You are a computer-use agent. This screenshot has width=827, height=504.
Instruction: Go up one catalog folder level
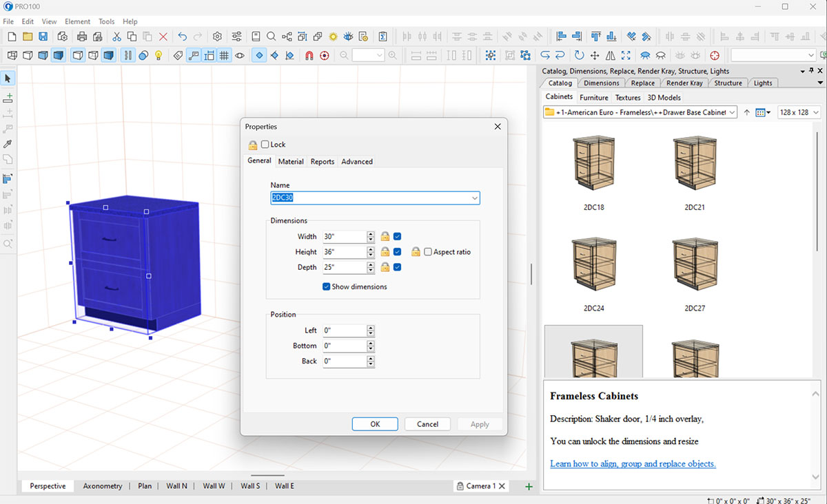(x=747, y=112)
